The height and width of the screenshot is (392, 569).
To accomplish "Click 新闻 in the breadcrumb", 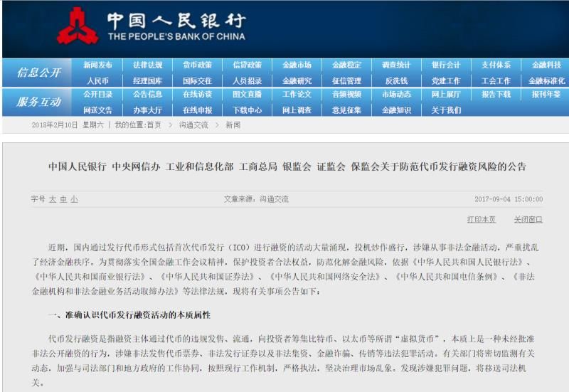I will (233, 125).
